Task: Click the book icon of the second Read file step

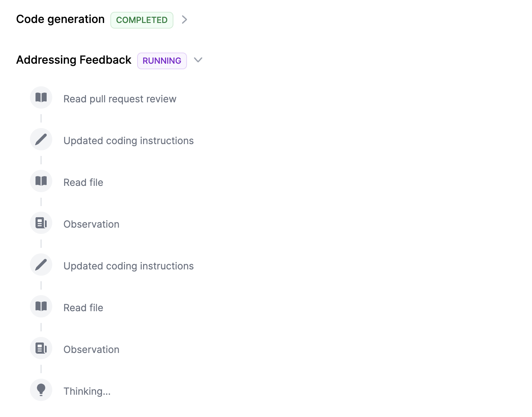Action: click(x=41, y=306)
